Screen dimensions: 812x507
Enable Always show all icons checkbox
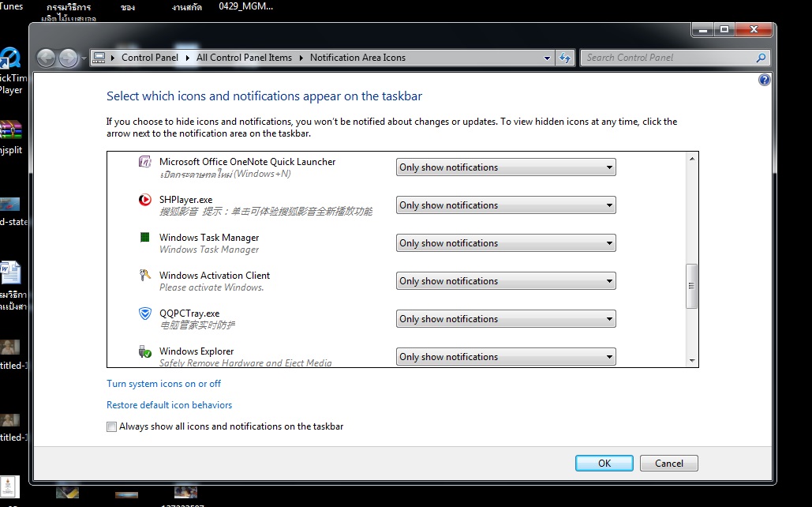click(111, 426)
